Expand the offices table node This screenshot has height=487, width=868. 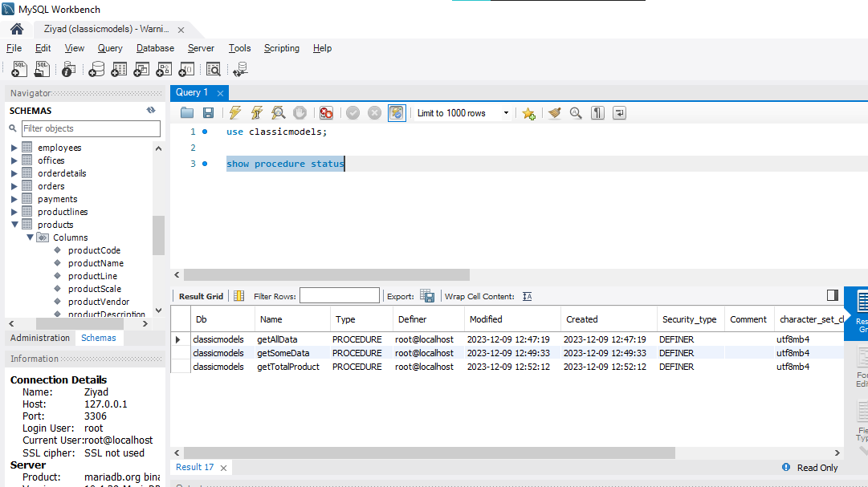pos(14,160)
